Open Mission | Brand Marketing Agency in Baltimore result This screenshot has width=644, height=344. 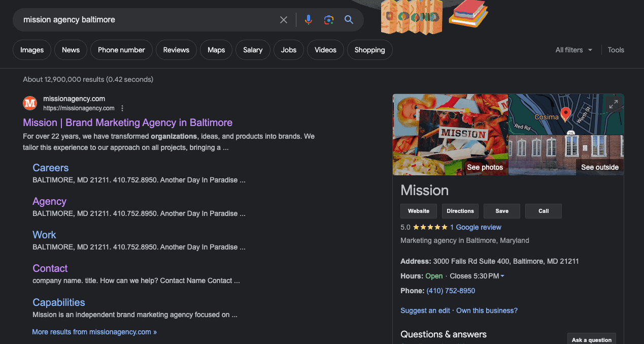128,122
